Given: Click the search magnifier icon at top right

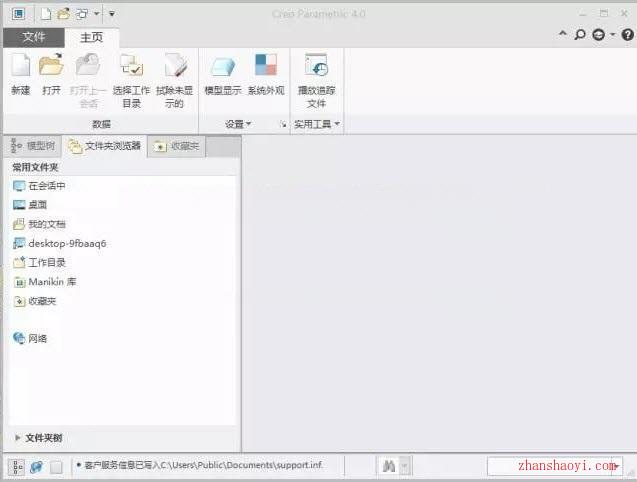Looking at the screenshot, I should click(x=580, y=35).
